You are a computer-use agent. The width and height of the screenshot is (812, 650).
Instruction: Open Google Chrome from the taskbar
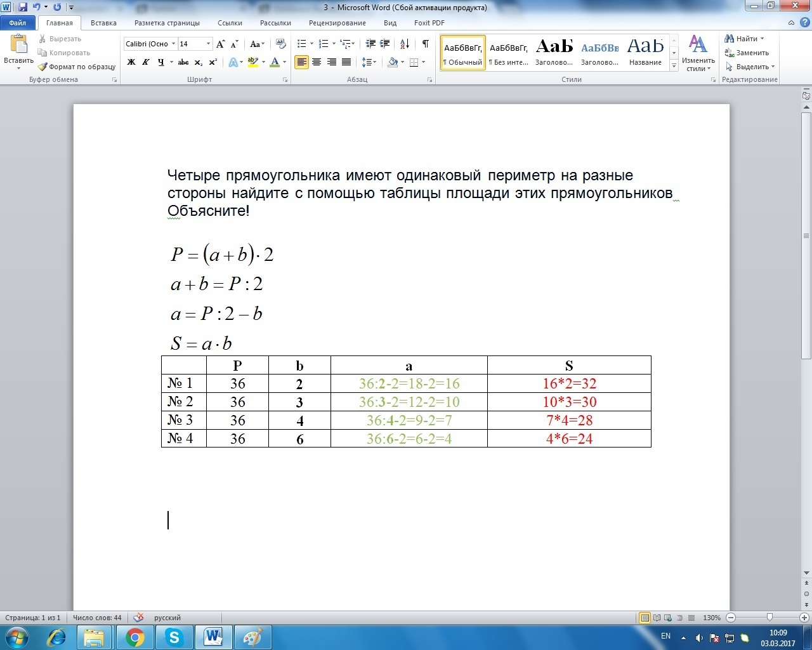click(134, 637)
